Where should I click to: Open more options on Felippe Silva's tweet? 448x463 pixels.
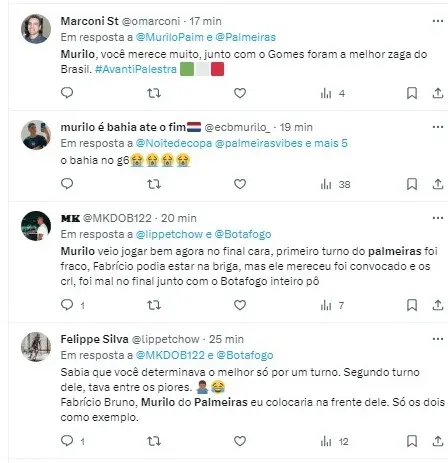[438, 339]
